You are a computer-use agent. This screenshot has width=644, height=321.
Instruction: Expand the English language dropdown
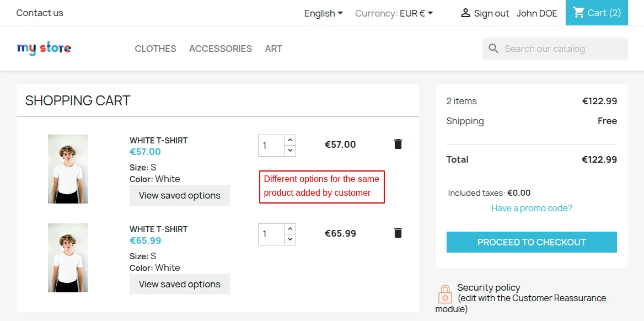tap(323, 13)
